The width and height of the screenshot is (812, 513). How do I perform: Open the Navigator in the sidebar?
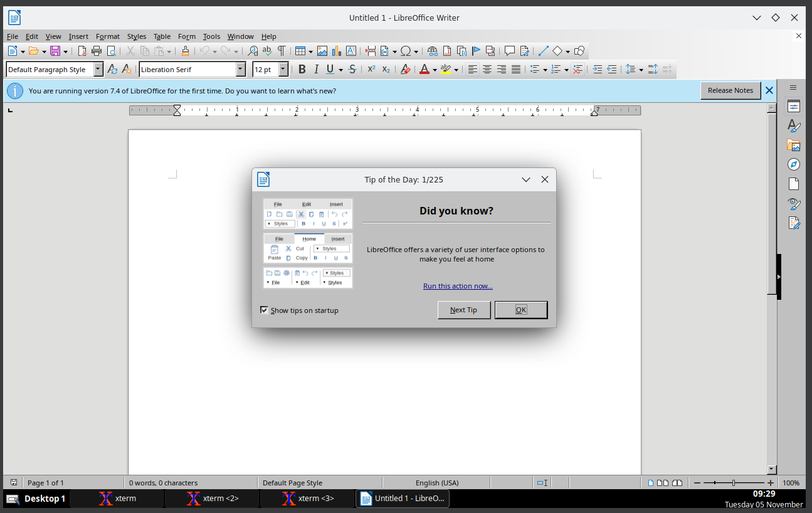point(794,164)
